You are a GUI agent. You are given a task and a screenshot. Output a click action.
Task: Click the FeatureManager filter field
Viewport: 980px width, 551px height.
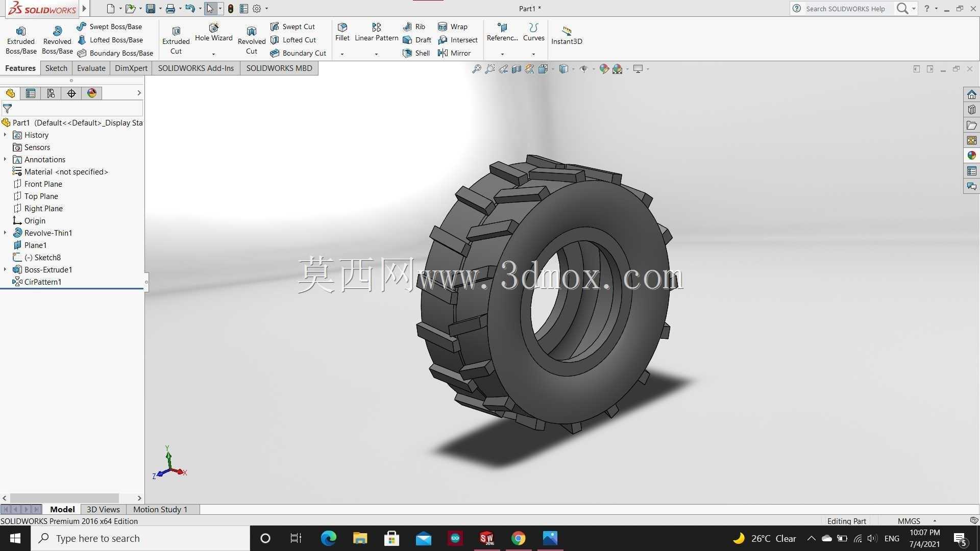[72, 108]
